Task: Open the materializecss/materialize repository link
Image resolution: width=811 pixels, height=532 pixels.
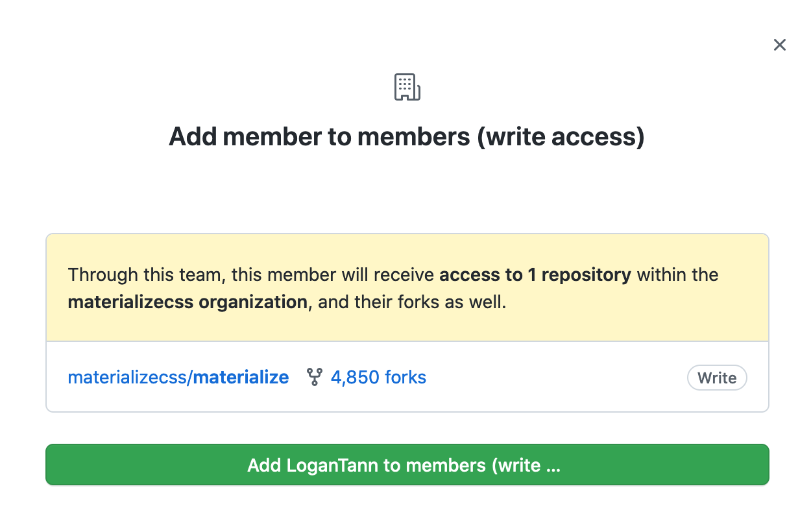Action: (178, 377)
